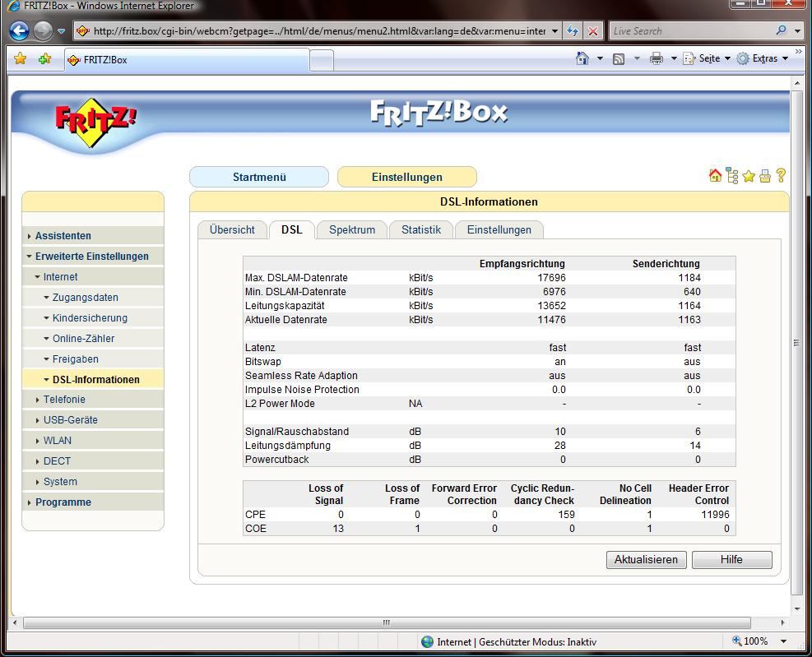Expand System in the sidebar
The image size is (812, 657).
click(x=93, y=482)
